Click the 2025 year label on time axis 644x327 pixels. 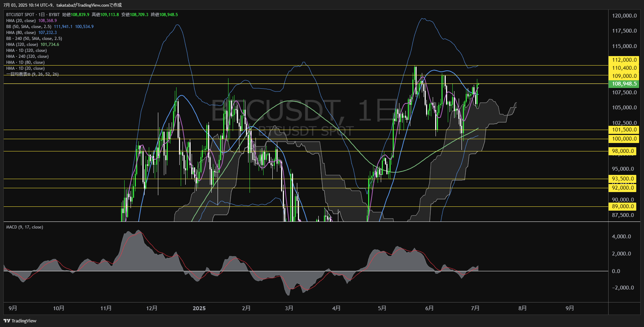coord(199,308)
